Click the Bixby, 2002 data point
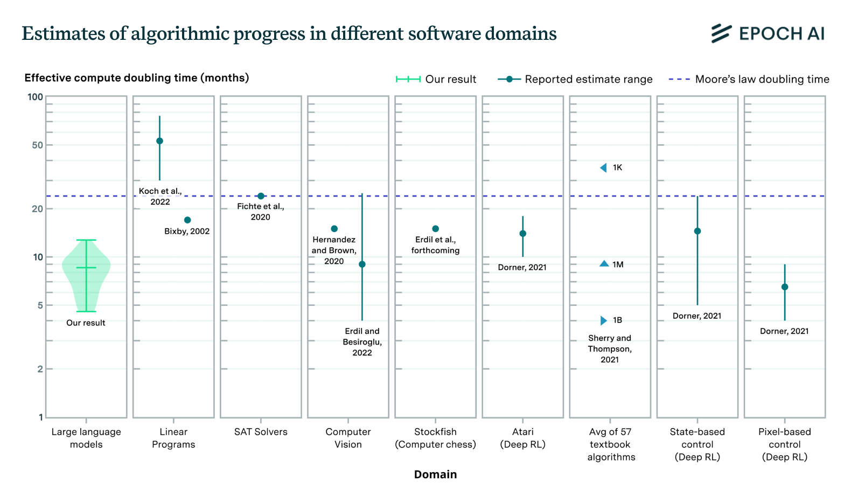This screenshot has height=504, width=851. coord(187,220)
